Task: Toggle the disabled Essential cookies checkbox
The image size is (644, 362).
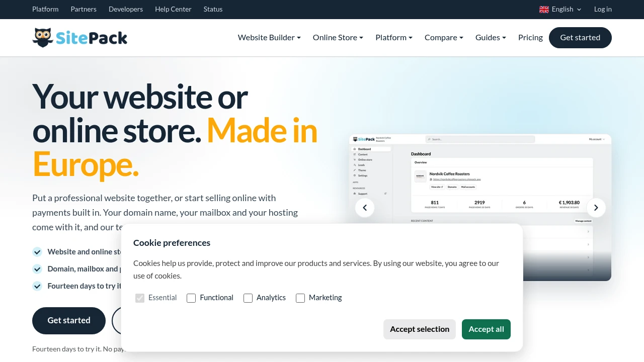Action: tap(140, 298)
